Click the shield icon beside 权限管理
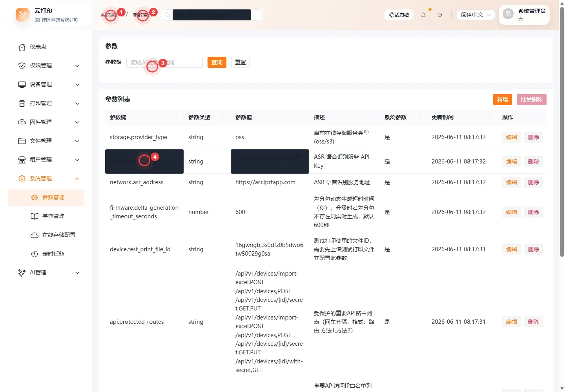The image size is (565, 392). pyautogui.click(x=22, y=66)
